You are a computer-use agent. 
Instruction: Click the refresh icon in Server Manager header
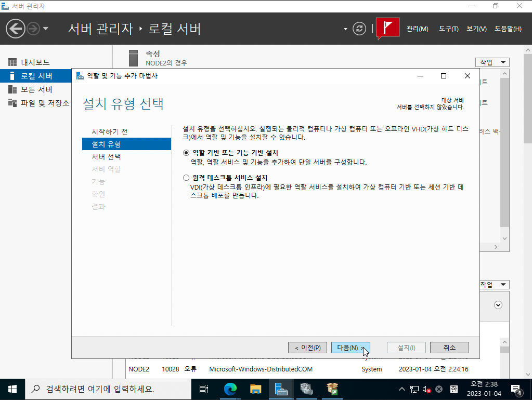pyautogui.click(x=359, y=29)
